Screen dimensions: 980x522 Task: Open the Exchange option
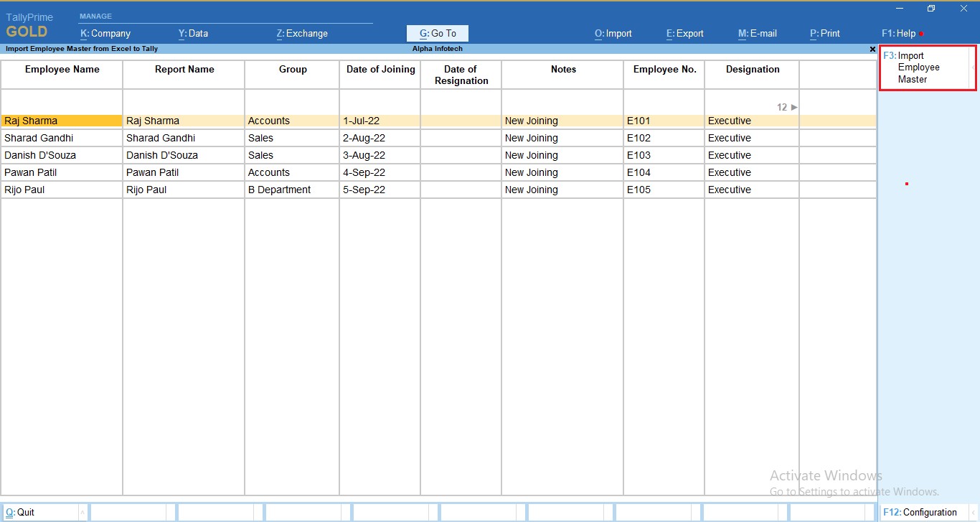[301, 33]
